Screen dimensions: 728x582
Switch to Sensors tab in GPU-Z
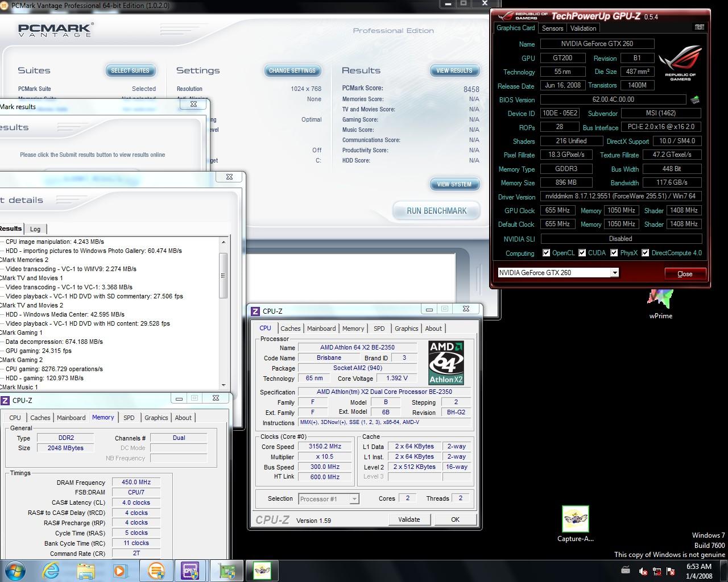click(552, 28)
